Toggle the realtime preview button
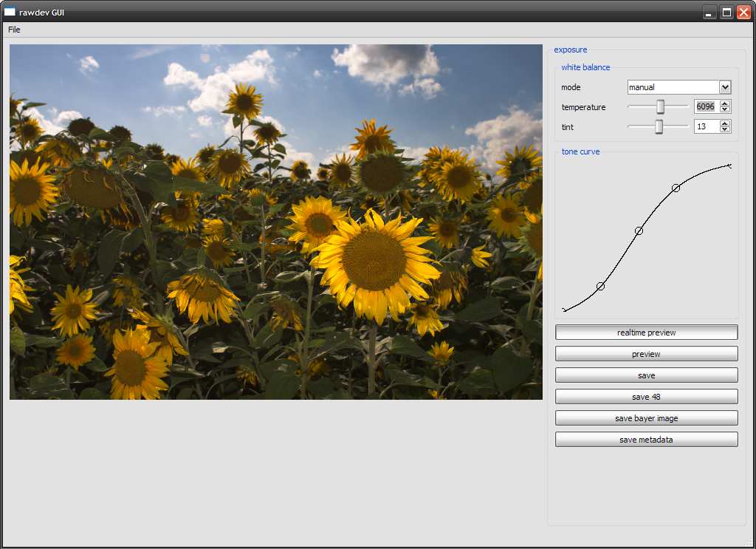Image resolution: width=756 pixels, height=549 pixels. [x=646, y=333]
